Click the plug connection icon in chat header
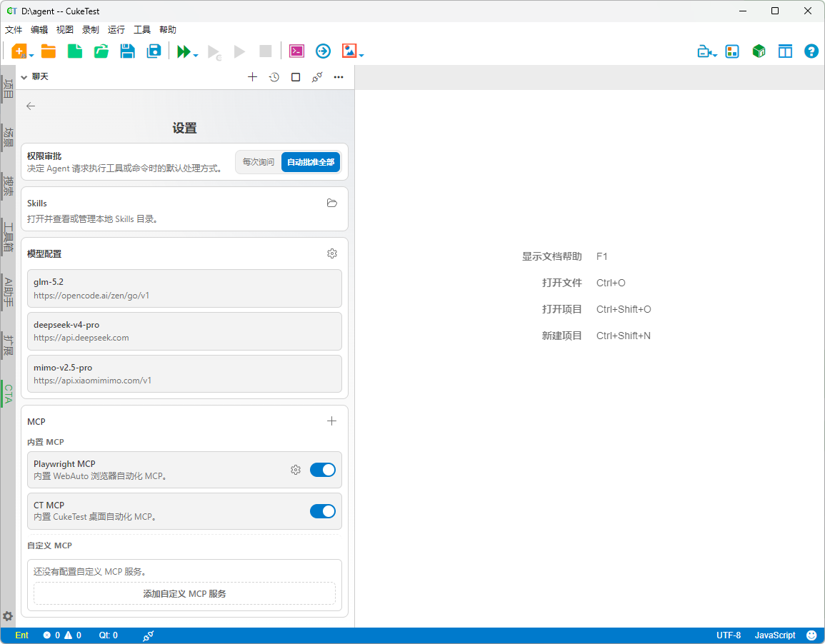The height and width of the screenshot is (644, 825). tap(316, 77)
